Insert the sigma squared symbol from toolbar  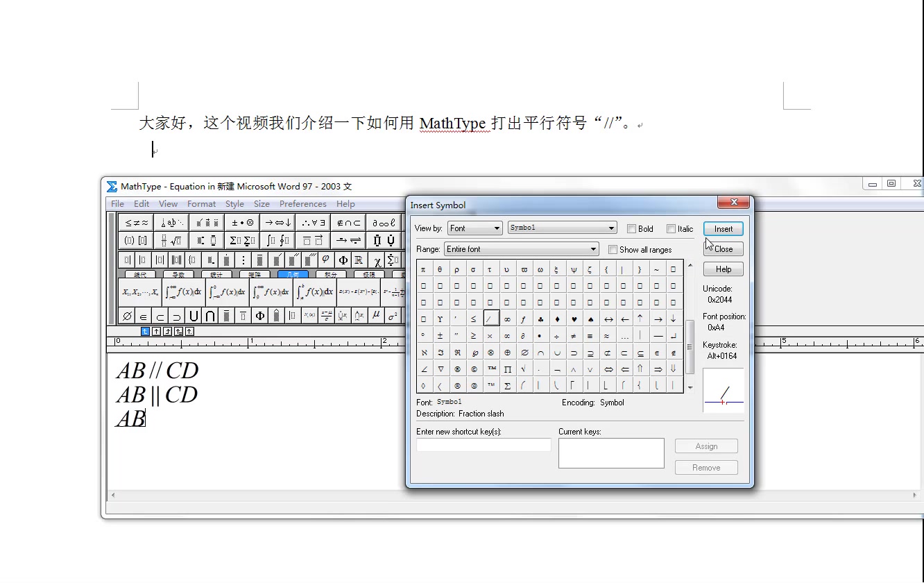393,316
